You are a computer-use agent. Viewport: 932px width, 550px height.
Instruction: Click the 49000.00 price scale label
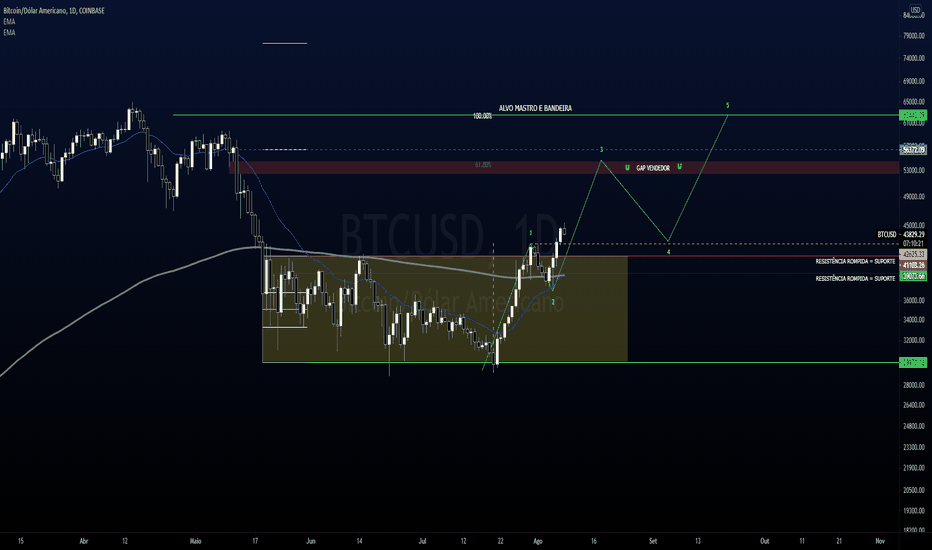point(914,197)
